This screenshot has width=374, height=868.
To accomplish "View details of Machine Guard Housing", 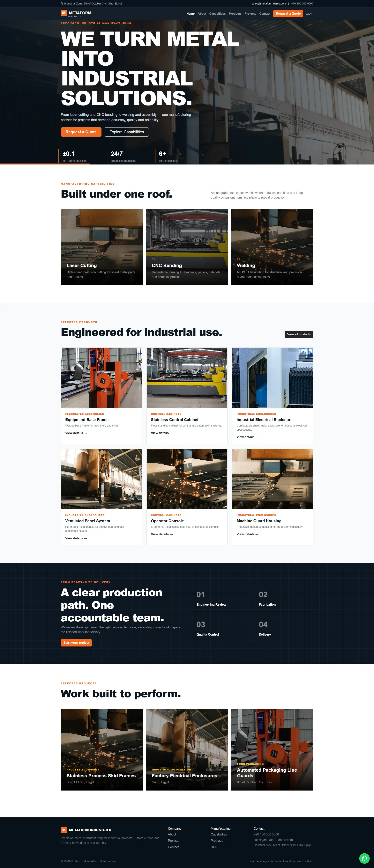I will click(x=247, y=534).
